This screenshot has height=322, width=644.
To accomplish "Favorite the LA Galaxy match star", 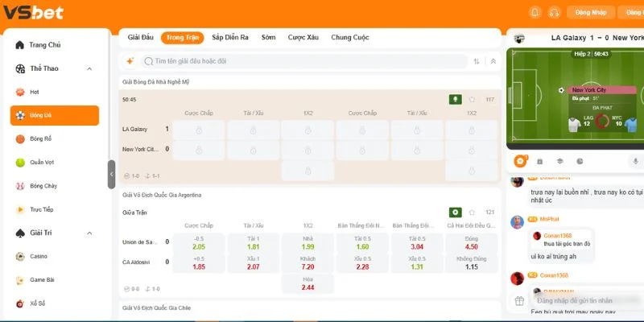I will point(472,99).
